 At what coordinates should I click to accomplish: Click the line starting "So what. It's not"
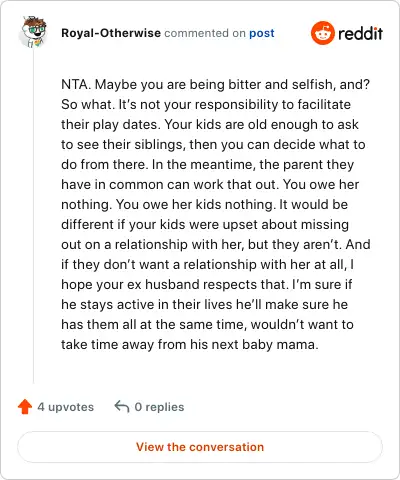tap(206, 105)
